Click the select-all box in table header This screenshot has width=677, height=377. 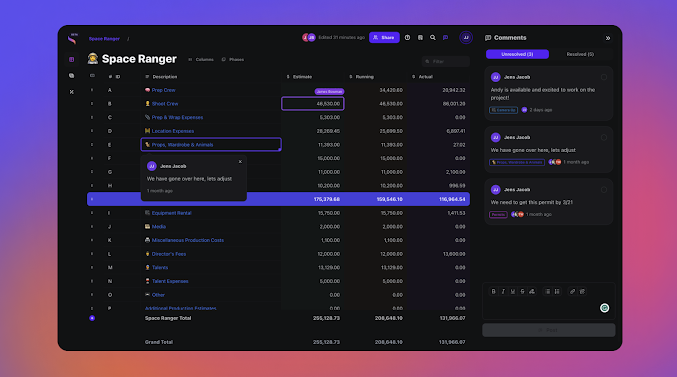tap(92, 76)
